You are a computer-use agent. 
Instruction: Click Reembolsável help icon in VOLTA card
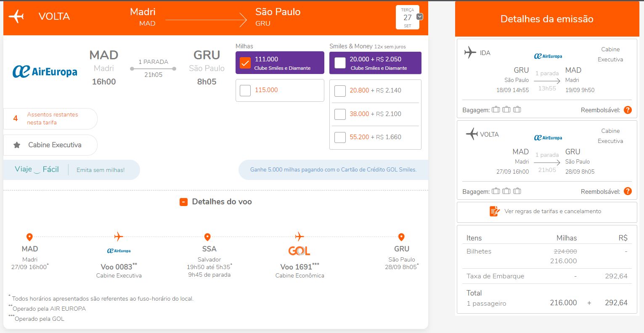click(x=628, y=191)
